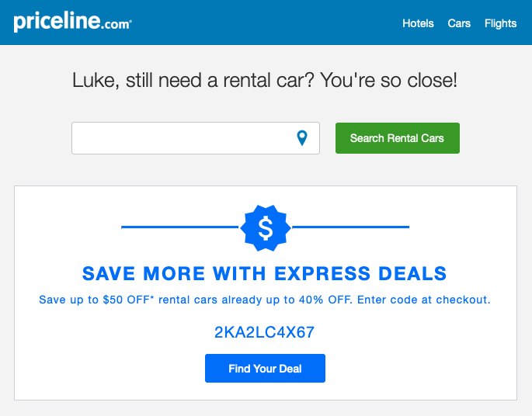This screenshot has height=416, width=532.
Task: Click the "Enter code at checkout" text
Action: [x=424, y=300]
